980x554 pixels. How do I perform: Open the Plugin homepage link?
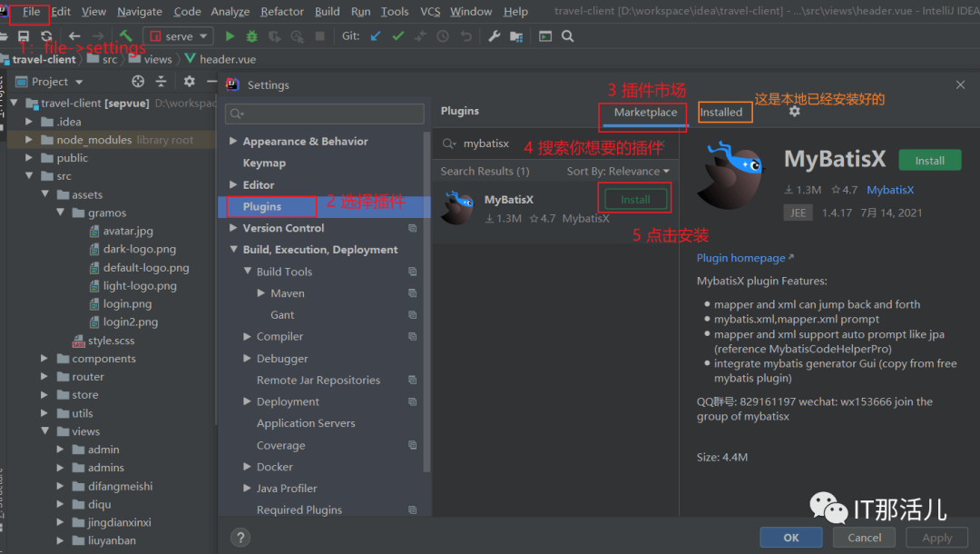(745, 258)
